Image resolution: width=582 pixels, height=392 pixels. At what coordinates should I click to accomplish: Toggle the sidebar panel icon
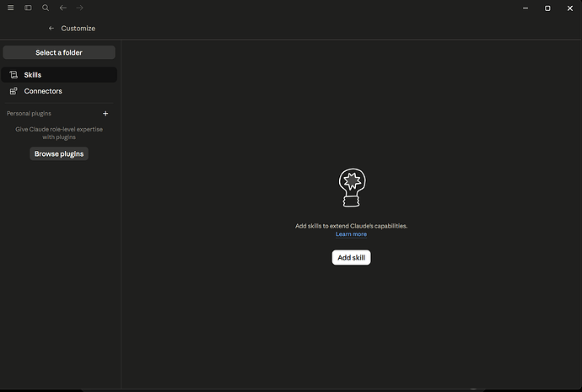point(28,8)
